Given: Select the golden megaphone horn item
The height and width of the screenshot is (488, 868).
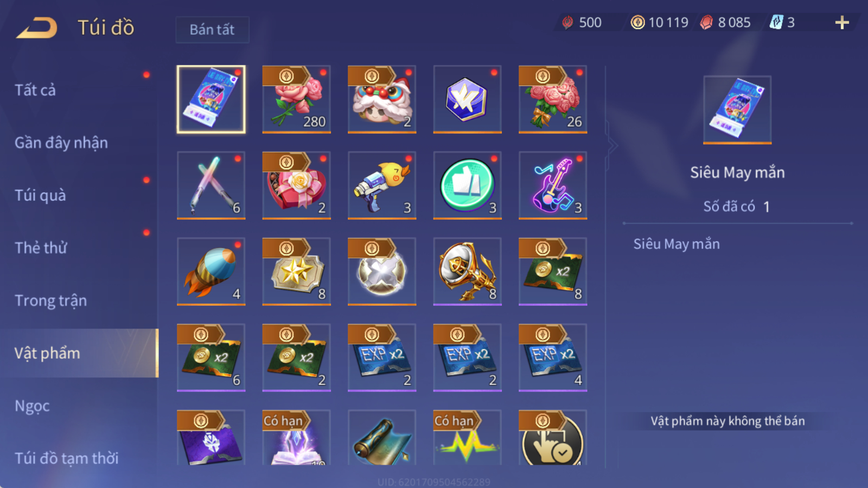Looking at the screenshot, I should 467,272.
